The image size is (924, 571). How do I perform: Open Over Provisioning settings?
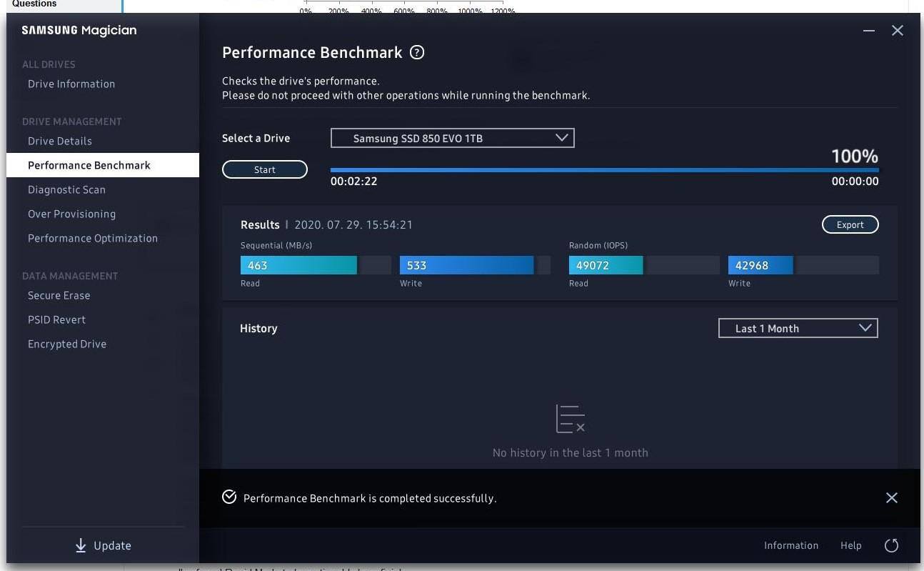71,214
